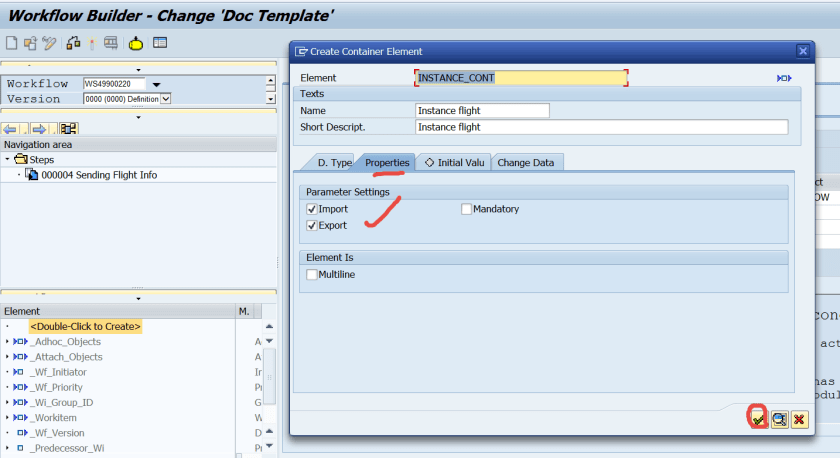Screen dimensions: 840x458
Task: Click the Activate (magic wand) icon
Action: coord(92,43)
